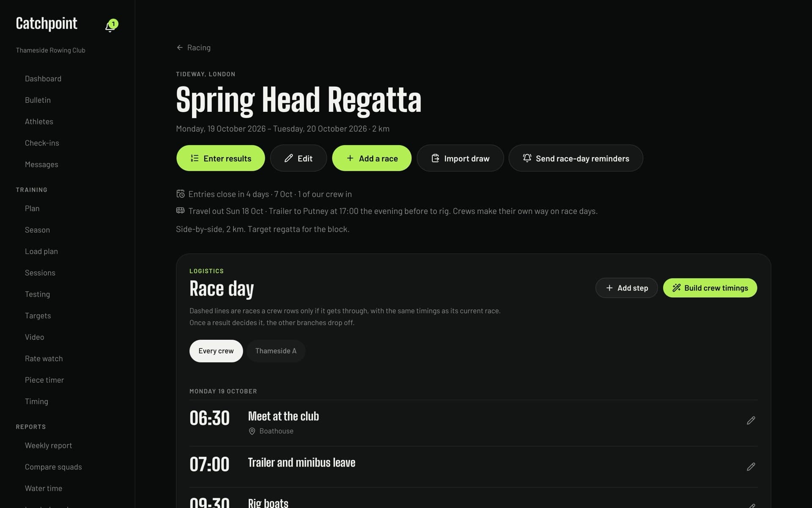This screenshot has width=812, height=508.
Task: Go back to Racing
Action: point(193,47)
